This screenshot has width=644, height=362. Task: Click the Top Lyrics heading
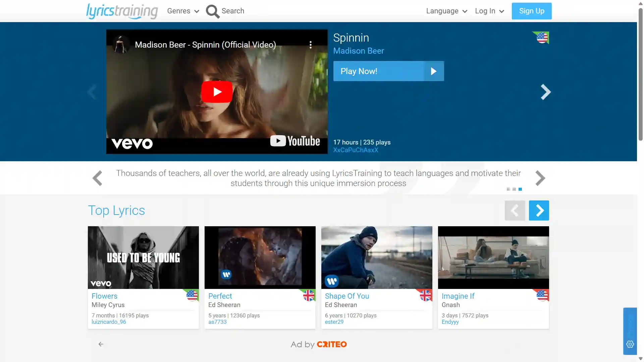pyautogui.click(x=116, y=210)
